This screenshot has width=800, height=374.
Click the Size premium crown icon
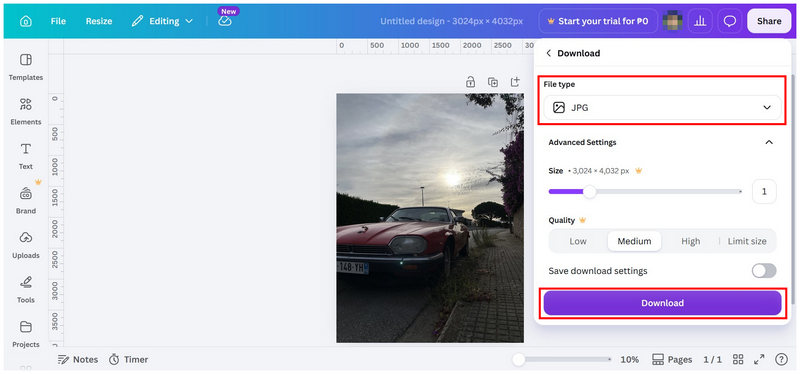tap(638, 171)
